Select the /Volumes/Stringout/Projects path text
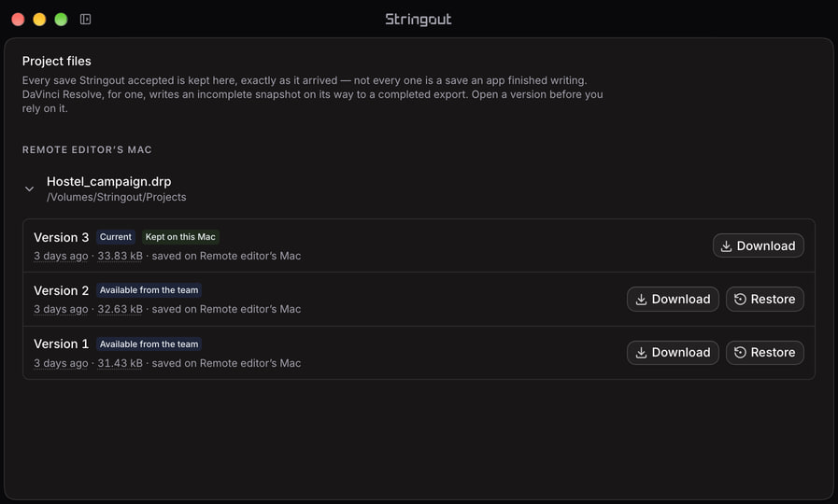Screen dimensions: 838x504 click(x=117, y=197)
